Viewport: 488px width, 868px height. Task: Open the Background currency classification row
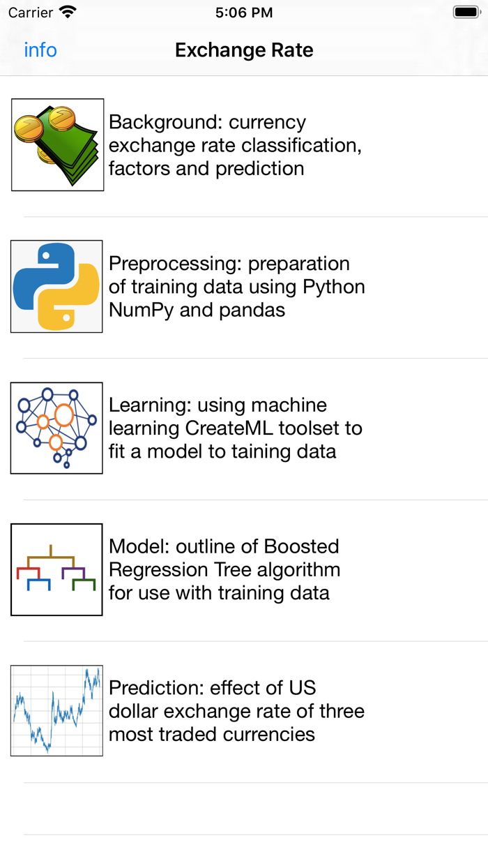click(x=235, y=145)
